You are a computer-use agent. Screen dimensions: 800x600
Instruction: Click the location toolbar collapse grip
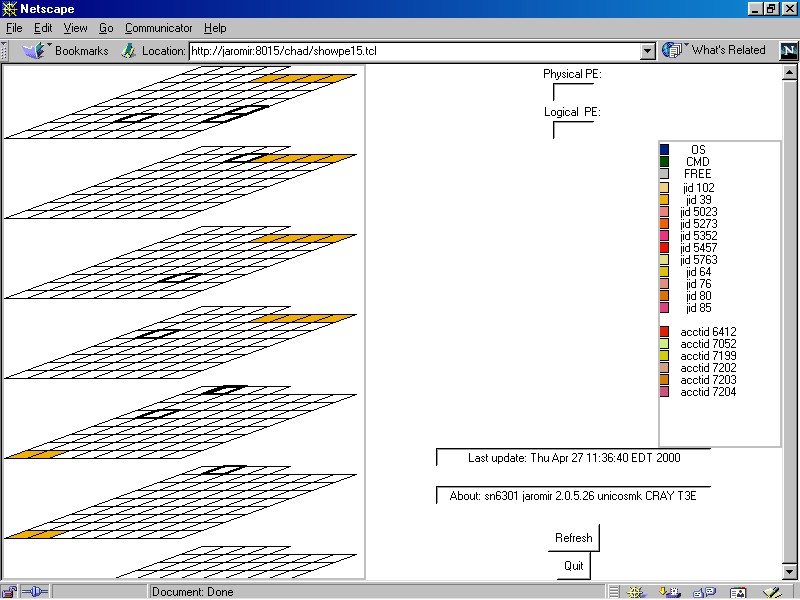pyautogui.click(x=4, y=51)
